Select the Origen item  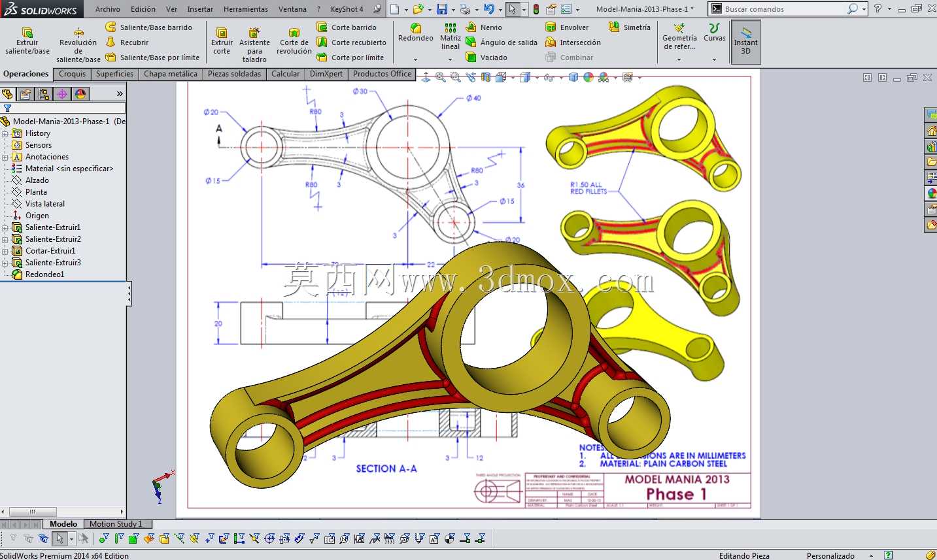[x=31, y=216]
